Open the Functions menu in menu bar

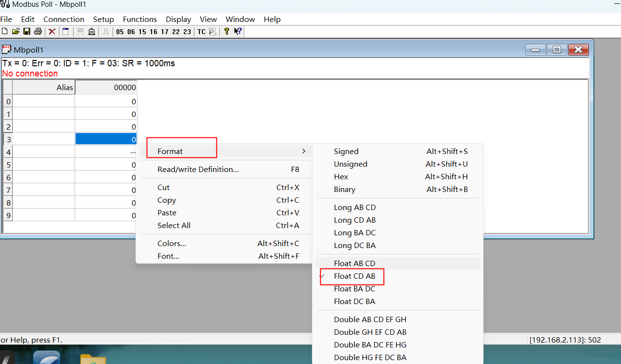(x=140, y=19)
